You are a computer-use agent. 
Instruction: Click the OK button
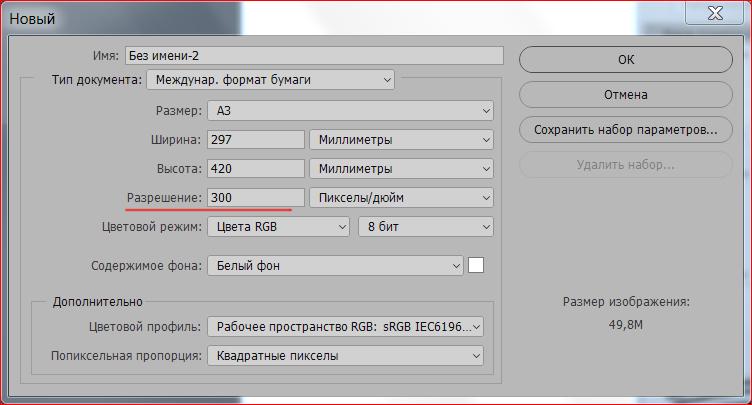point(626,60)
